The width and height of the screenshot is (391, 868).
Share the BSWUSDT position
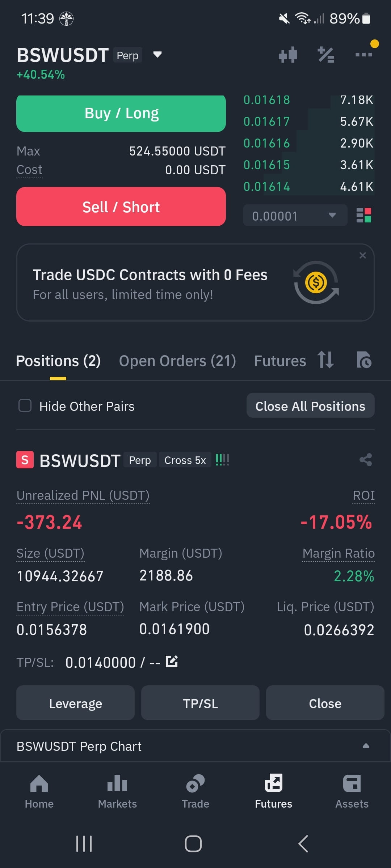[366, 460]
